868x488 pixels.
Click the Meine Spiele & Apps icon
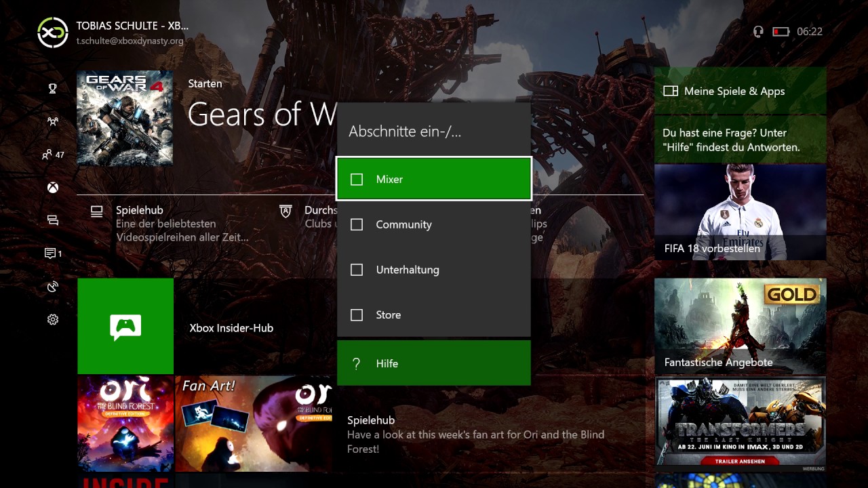coord(671,91)
